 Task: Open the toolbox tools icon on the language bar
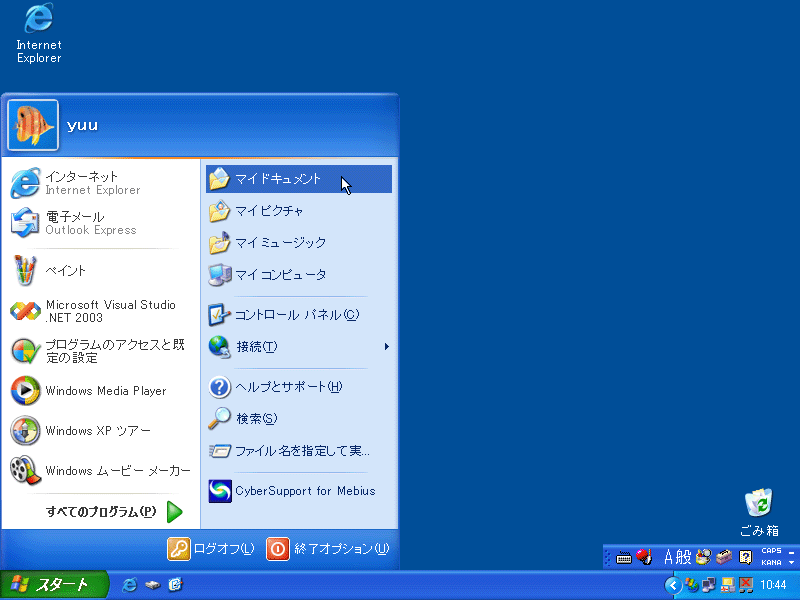(724, 557)
